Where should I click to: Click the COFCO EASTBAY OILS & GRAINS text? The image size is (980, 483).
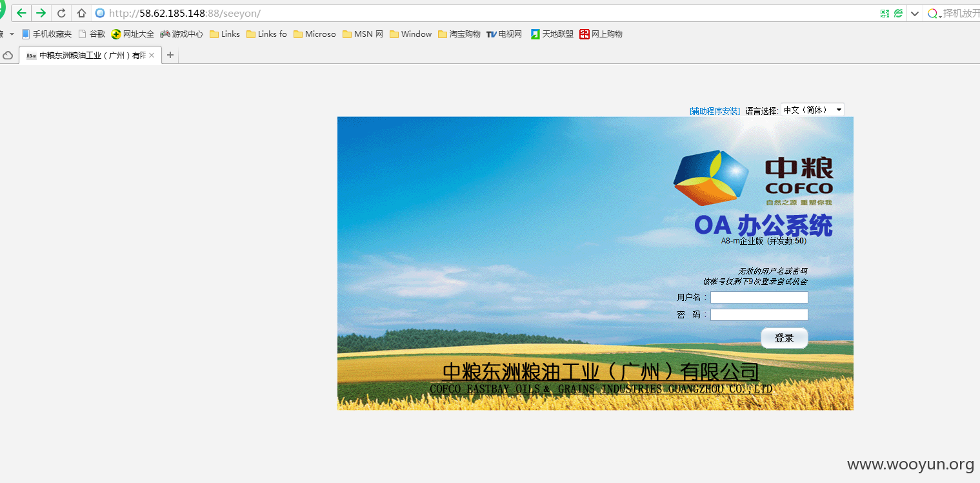pyautogui.click(x=601, y=389)
